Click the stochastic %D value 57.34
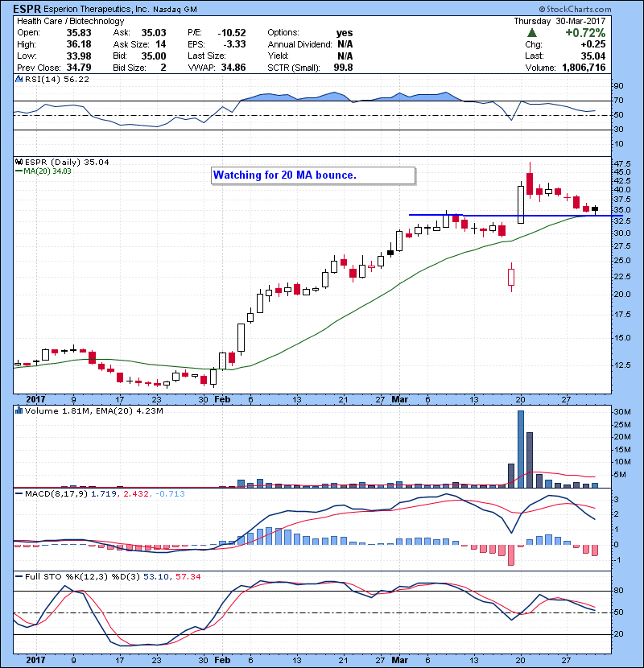644x668 pixels. (188, 576)
